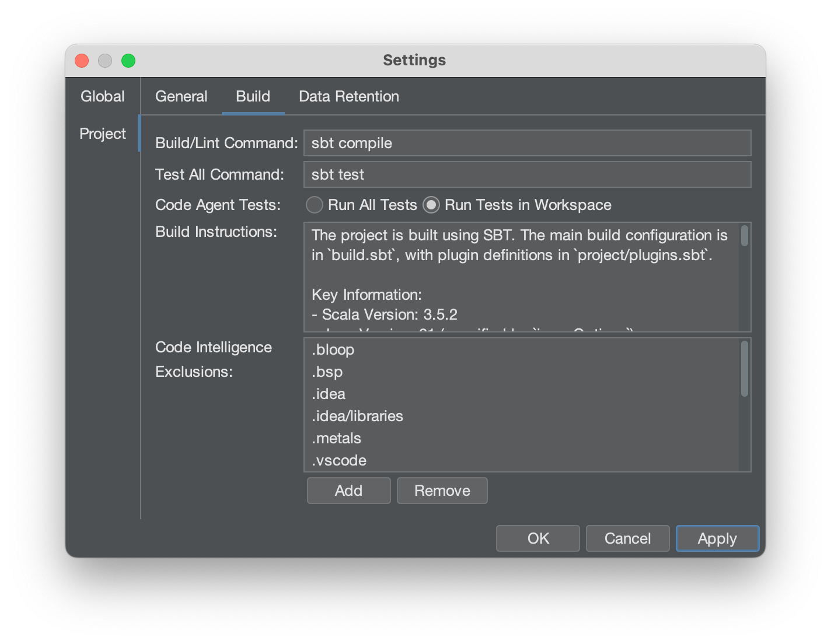Image resolution: width=831 pixels, height=644 pixels.
Task: Select the Build tab
Action: pyautogui.click(x=253, y=96)
